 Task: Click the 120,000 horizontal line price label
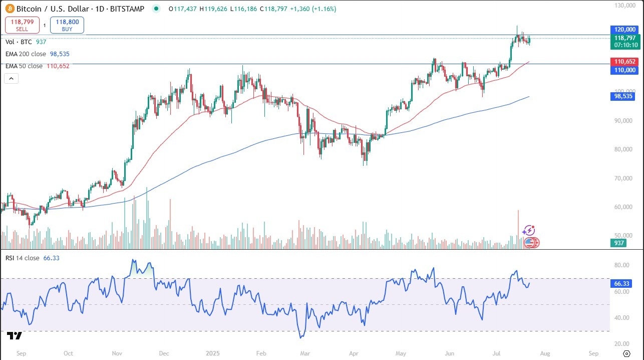point(624,30)
